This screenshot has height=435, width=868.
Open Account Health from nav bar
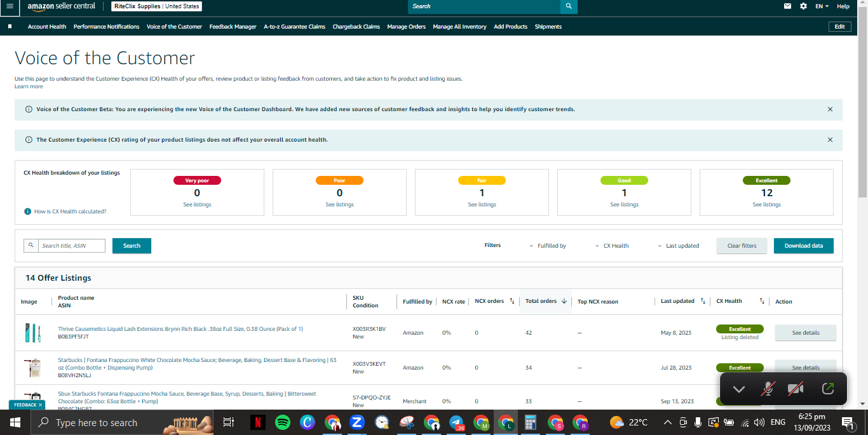coord(47,27)
